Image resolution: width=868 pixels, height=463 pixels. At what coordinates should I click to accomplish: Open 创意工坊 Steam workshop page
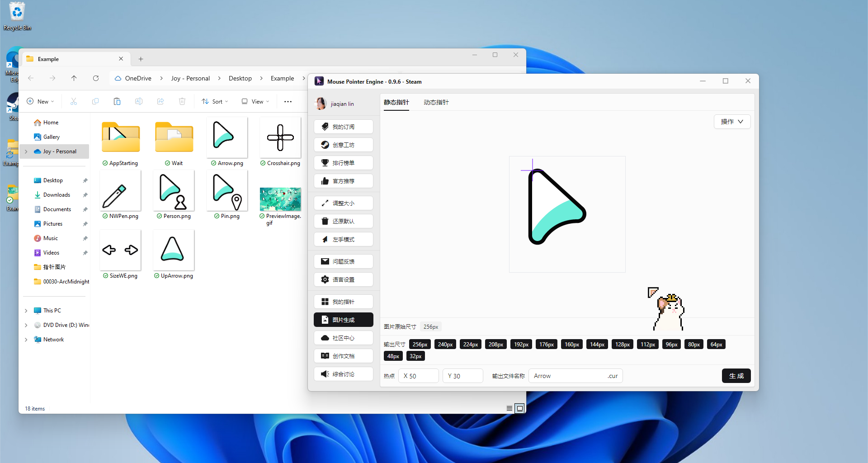click(x=343, y=145)
